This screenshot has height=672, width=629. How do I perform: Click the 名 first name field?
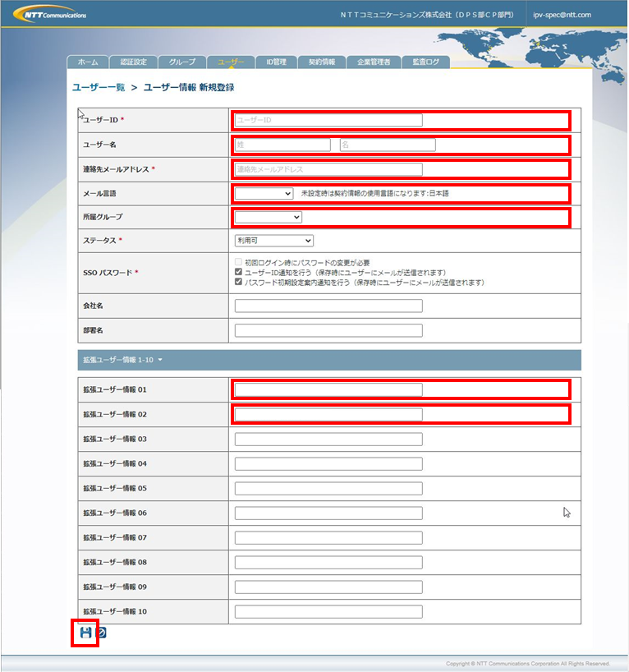coord(388,145)
